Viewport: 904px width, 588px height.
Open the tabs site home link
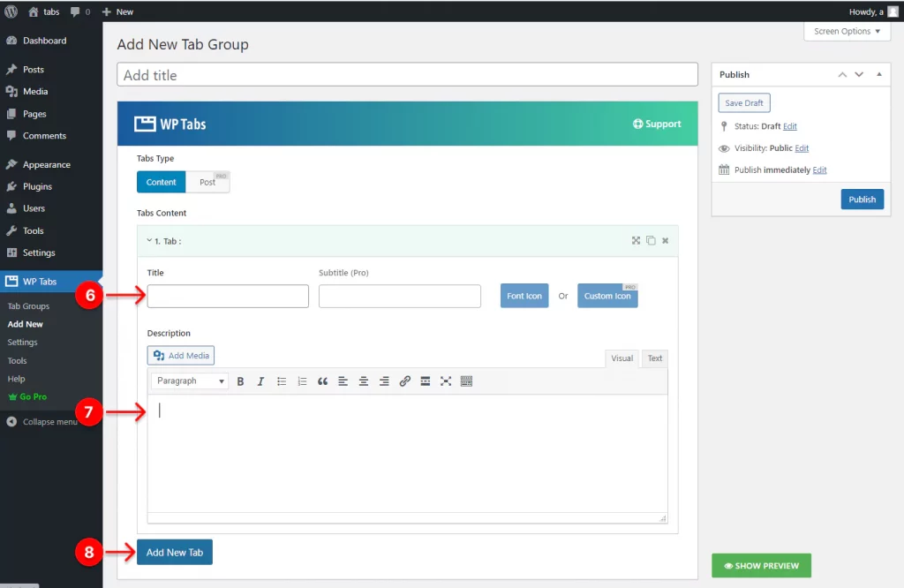pyautogui.click(x=44, y=11)
